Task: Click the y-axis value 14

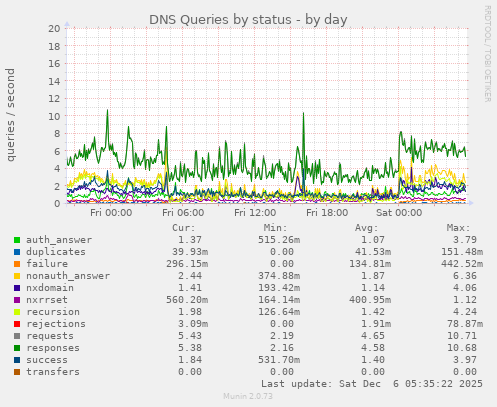Action: tap(54, 81)
